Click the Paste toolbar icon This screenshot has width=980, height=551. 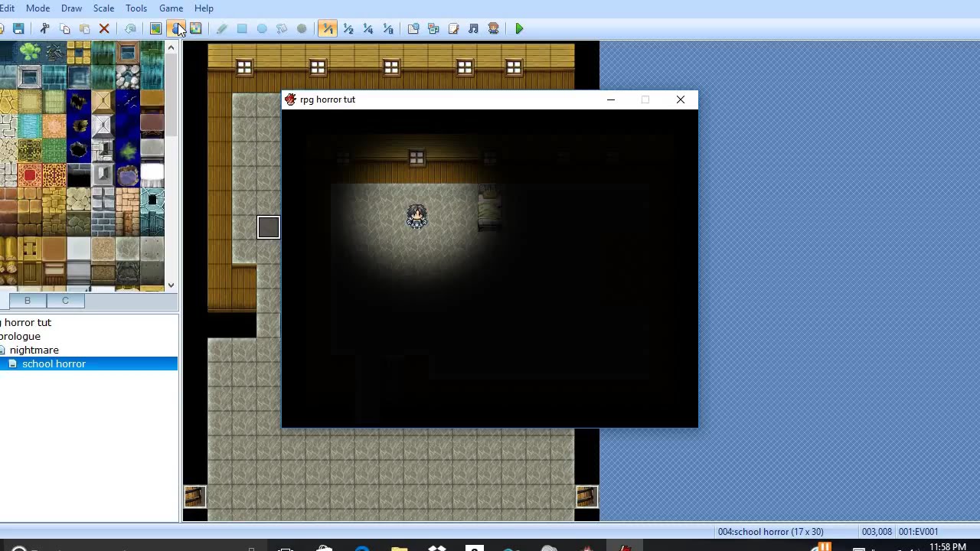[x=84, y=29]
